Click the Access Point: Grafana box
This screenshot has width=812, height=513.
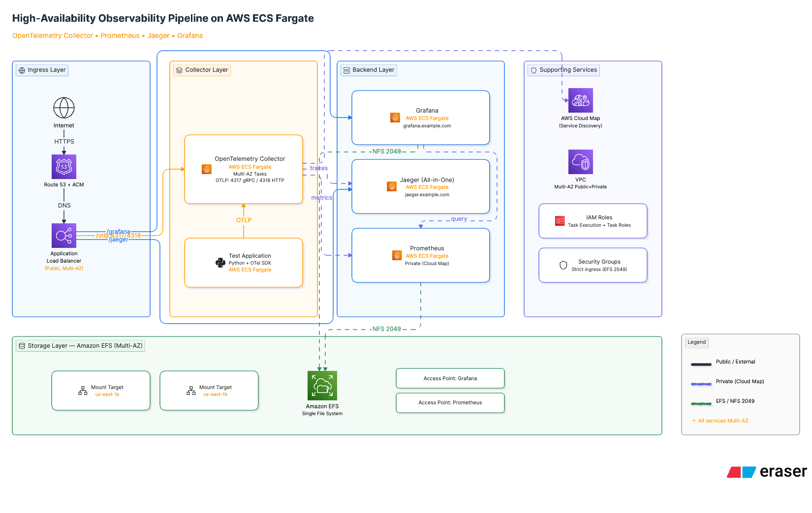(450, 378)
